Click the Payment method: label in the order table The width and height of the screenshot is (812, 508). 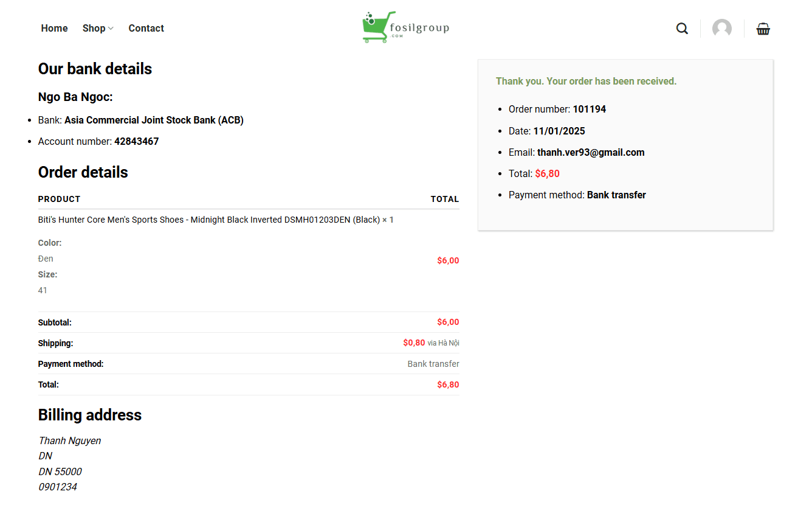pos(71,364)
